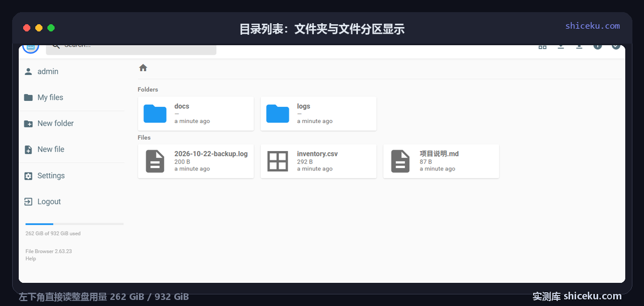Focus the Search input field
This screenshot has width=644, height=306.
click(x=131, y=49)
